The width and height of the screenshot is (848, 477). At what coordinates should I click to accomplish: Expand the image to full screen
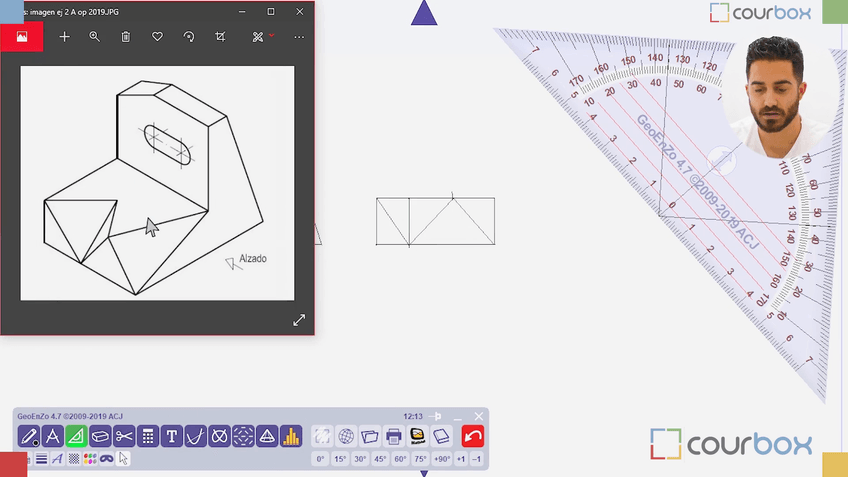298,320
